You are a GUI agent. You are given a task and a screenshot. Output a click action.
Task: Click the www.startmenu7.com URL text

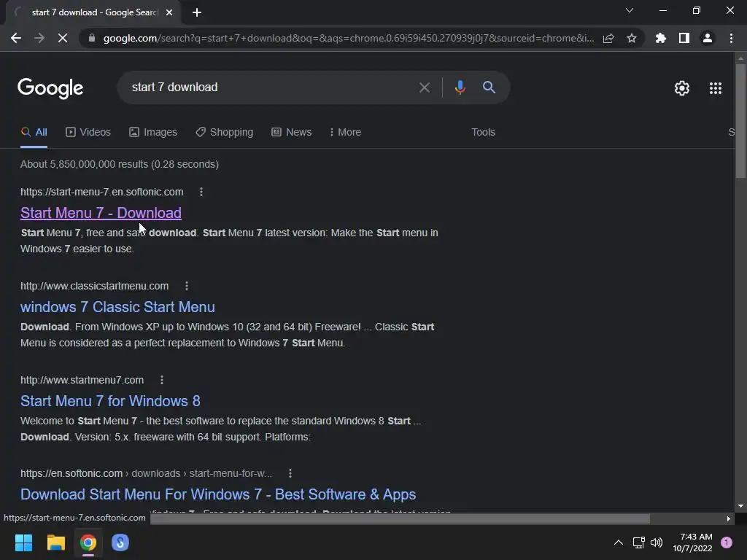tap(82, 380)
